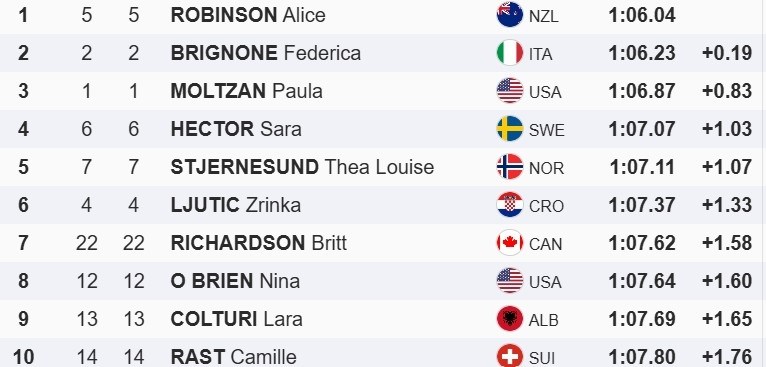Click the Italy flag icon
This screenshot has width=766, height=367.
click(x=510, y=53)
